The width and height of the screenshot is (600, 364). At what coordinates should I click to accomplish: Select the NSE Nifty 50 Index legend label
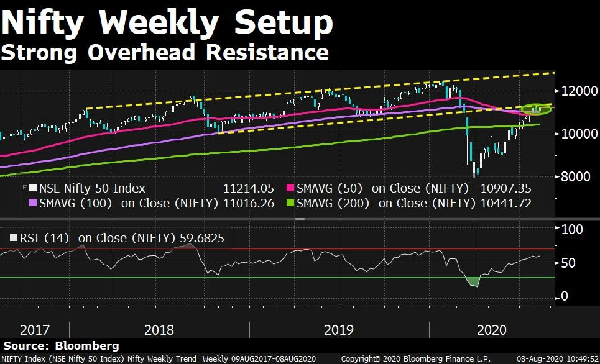tap(92, 188)
